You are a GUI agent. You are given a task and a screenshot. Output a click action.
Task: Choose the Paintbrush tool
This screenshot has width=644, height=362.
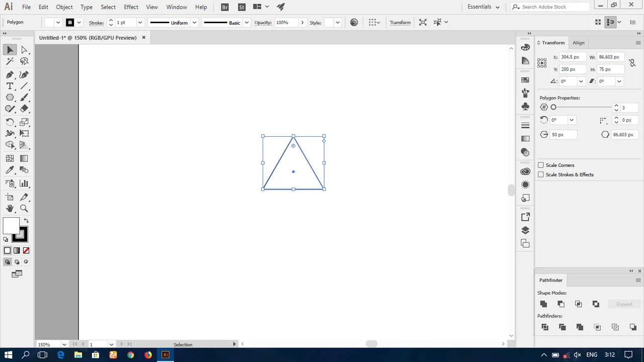24,98
